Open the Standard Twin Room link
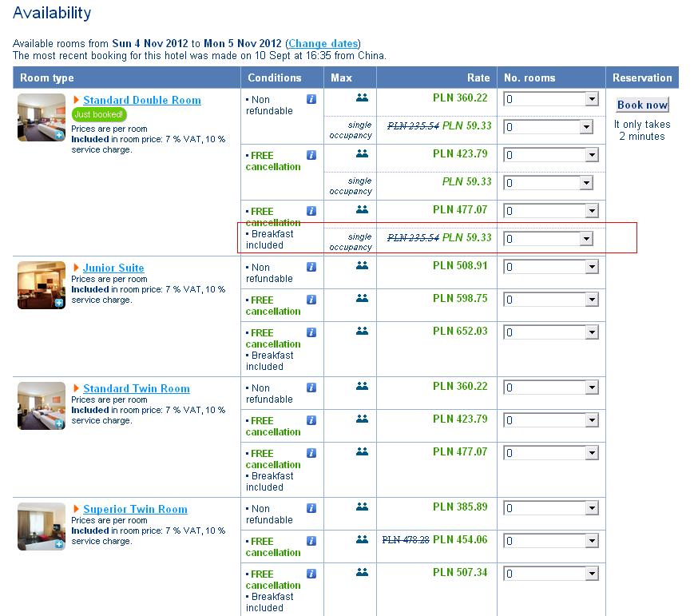The width and height of the screenshot is (694, 616). (x=137, y=388)
